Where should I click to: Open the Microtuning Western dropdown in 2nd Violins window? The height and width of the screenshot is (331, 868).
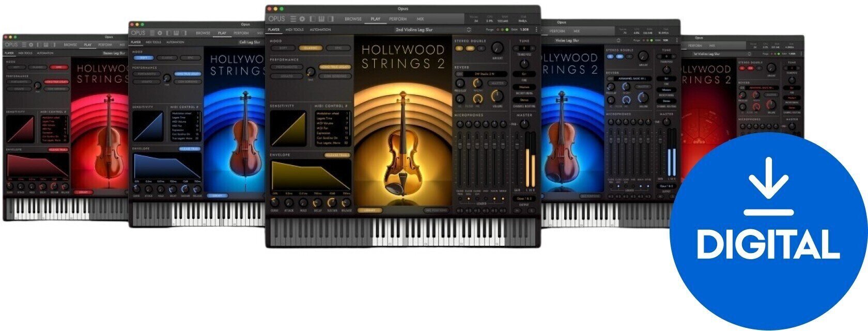524,87
